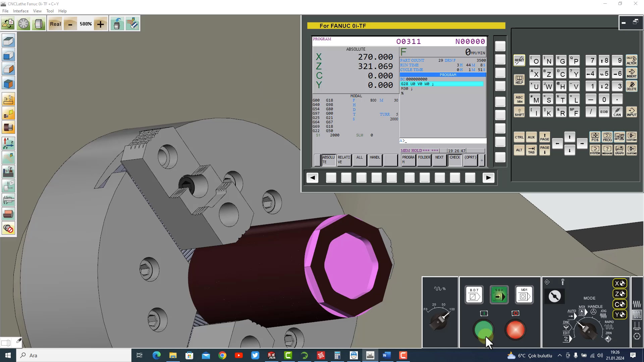Click the FOLDER softkey
The width and height of the screenshot is (644, 362).
coord(424,160)
